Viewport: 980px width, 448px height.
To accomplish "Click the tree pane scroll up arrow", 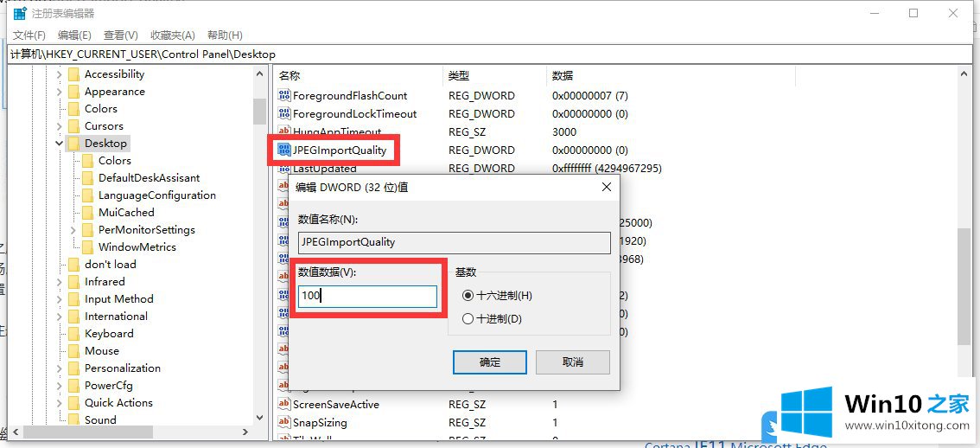I will [x=260, y=74].
